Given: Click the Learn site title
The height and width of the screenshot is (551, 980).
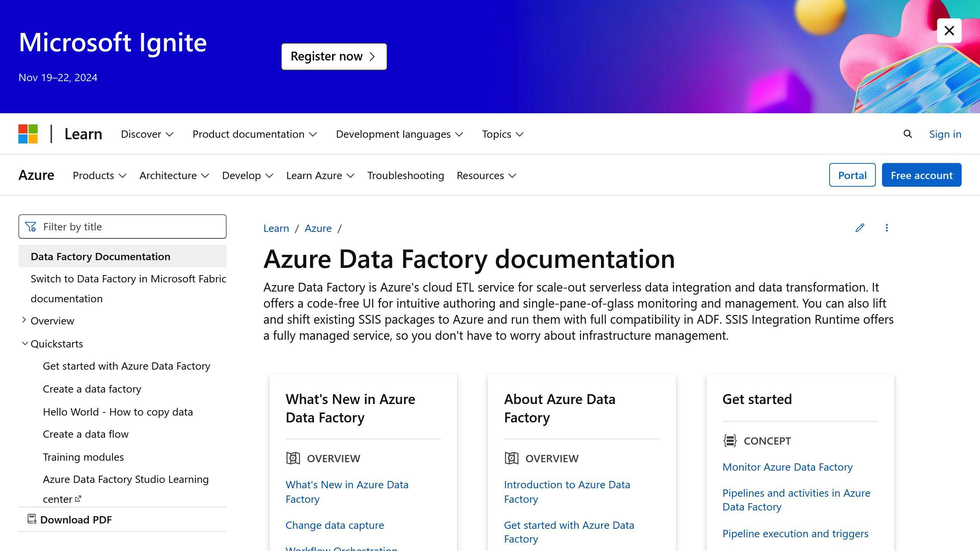Looking at the screenshot, I should click(83, 134).
